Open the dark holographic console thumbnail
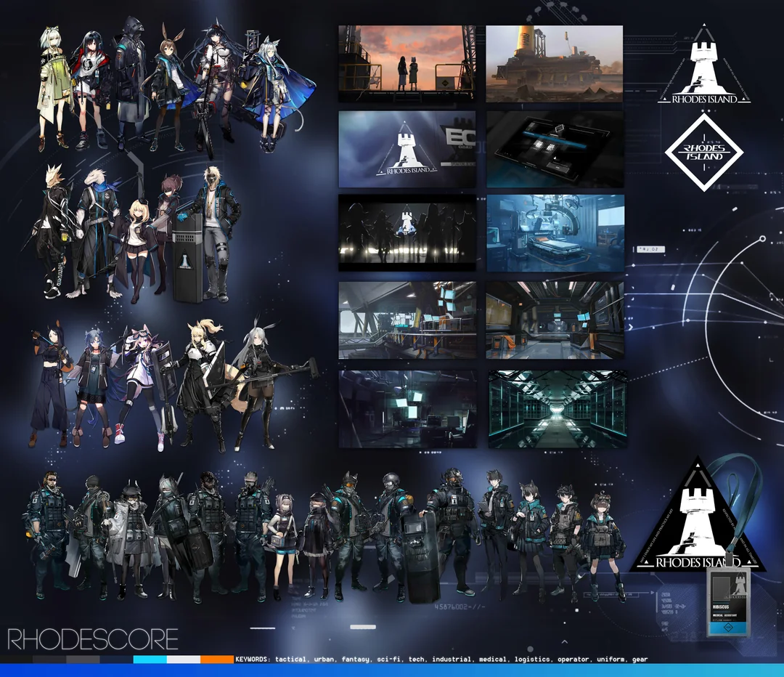This screenshot has height=677, width=784. 555,149
